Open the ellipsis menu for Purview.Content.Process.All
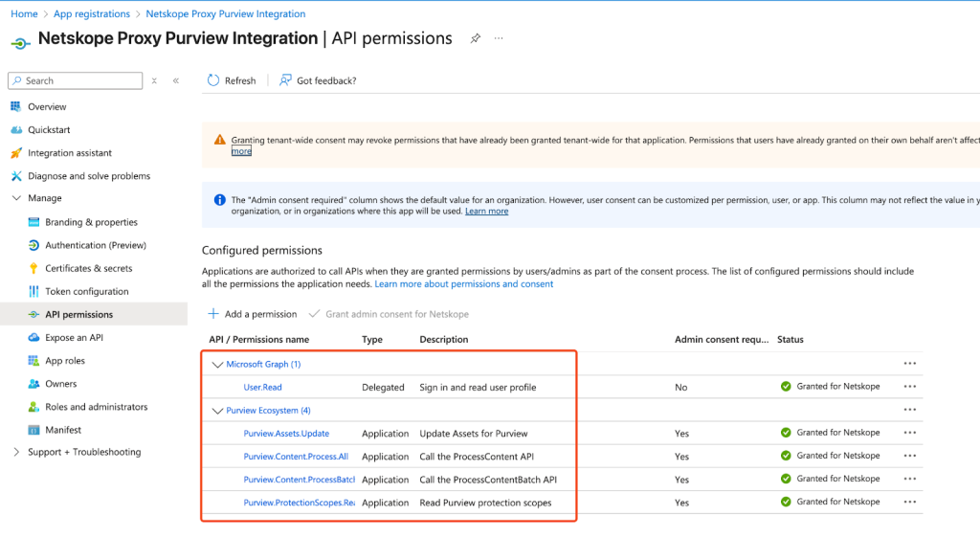 point(909,456)
